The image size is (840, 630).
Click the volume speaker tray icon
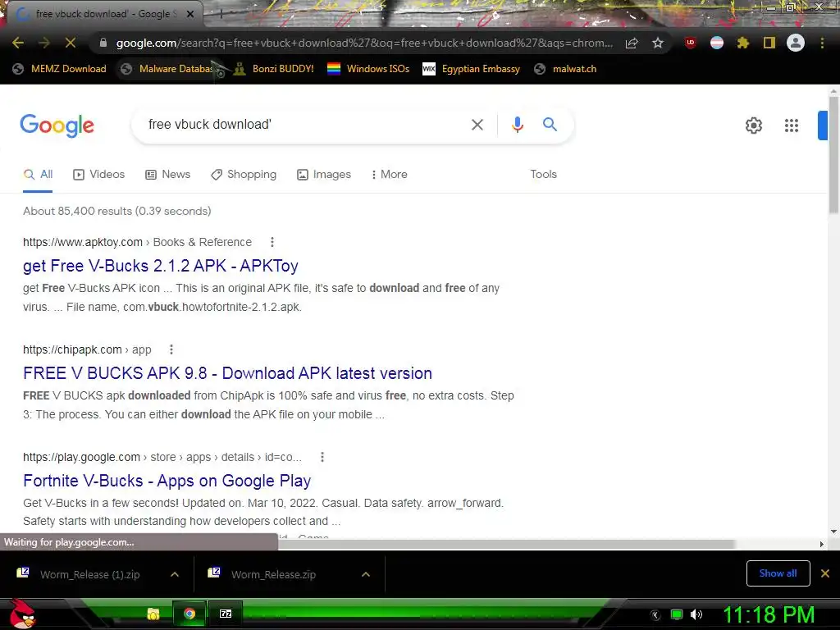[696, 614]
